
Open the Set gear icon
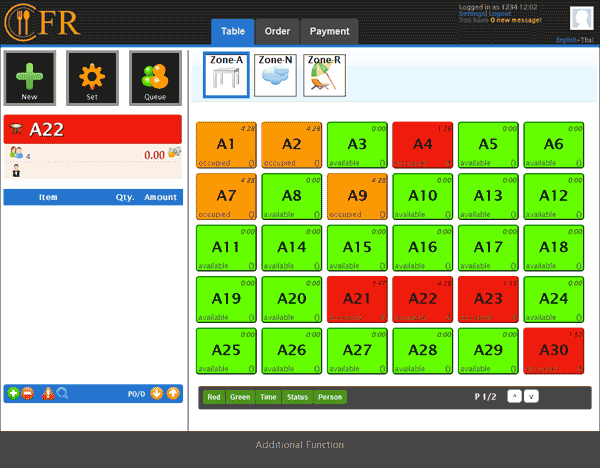pyautogui.click(x=92, y=78)
